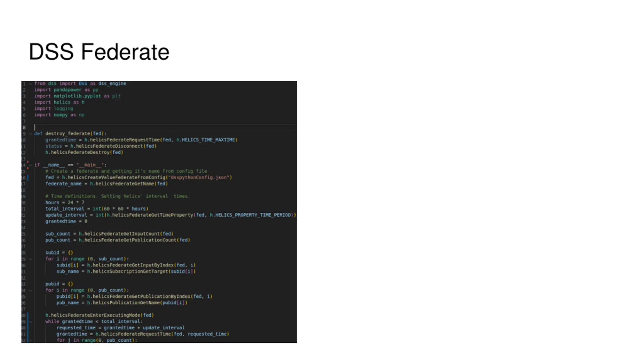This screenshot has width=644, height=362.
Task: Click the 'DSS Federate' slide title
Action: pos(99,52)
